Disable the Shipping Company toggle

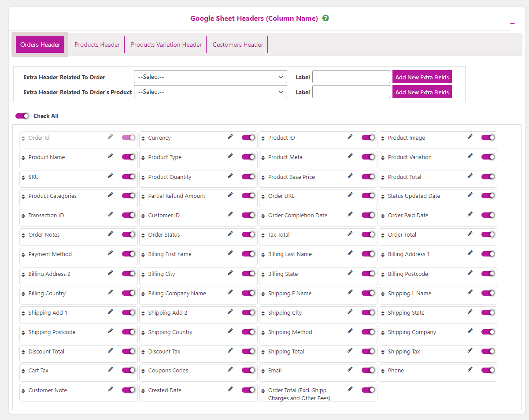point(488,332)
